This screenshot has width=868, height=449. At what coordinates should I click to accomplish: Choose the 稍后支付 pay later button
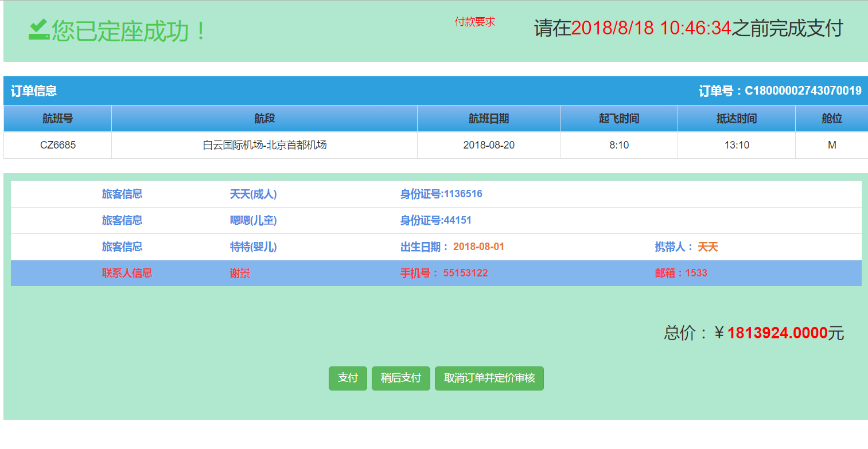coord(400,378)
